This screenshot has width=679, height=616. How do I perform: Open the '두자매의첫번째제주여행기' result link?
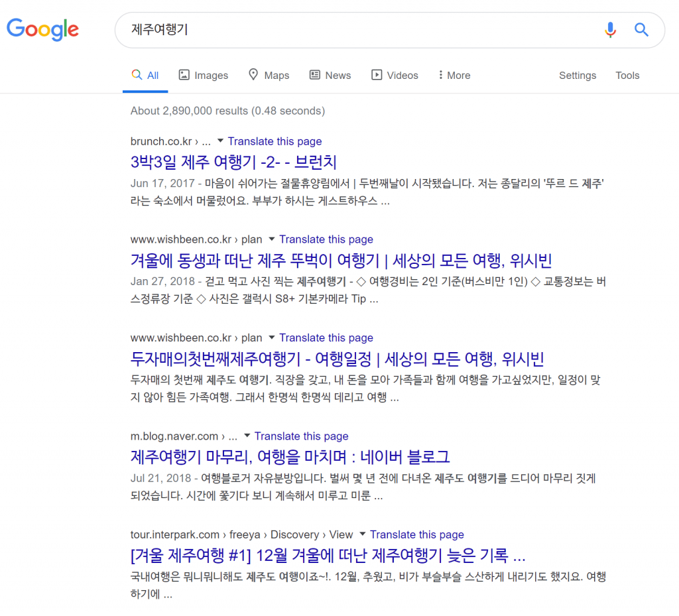click(337, 359)
